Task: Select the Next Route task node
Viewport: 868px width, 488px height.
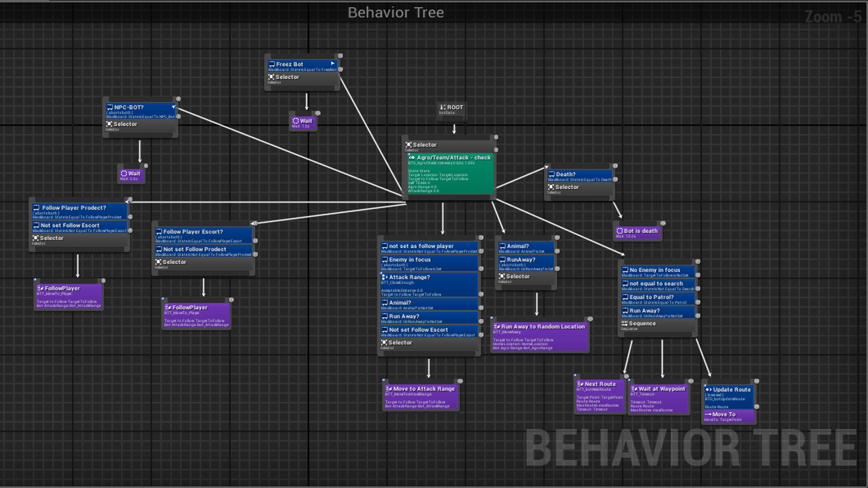Action: 600,396
